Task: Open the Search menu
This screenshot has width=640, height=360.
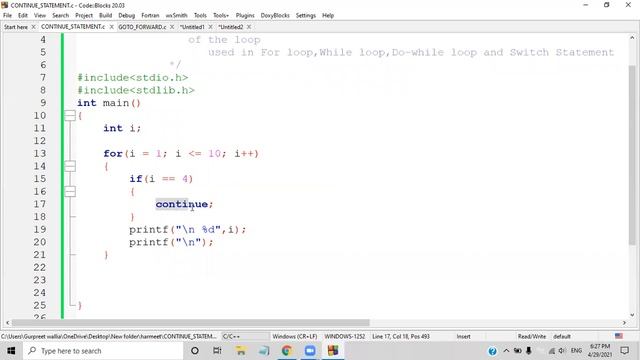Action: [x=60, y=15]
